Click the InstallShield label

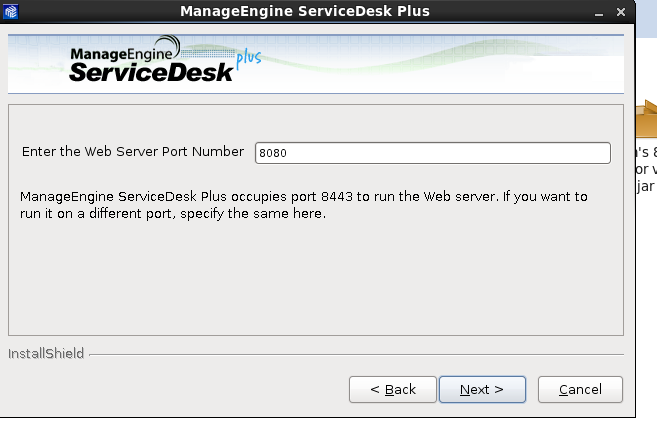point(46,354)
